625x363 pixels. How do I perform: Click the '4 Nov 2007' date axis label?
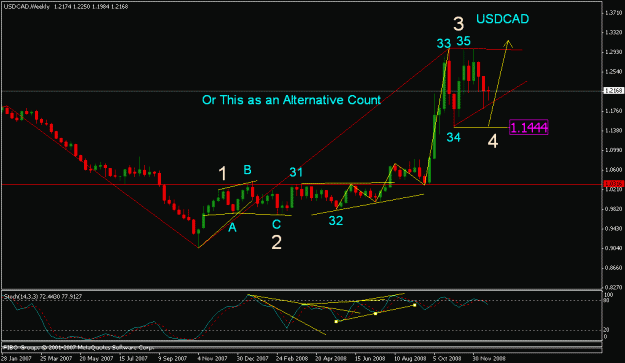212,358
